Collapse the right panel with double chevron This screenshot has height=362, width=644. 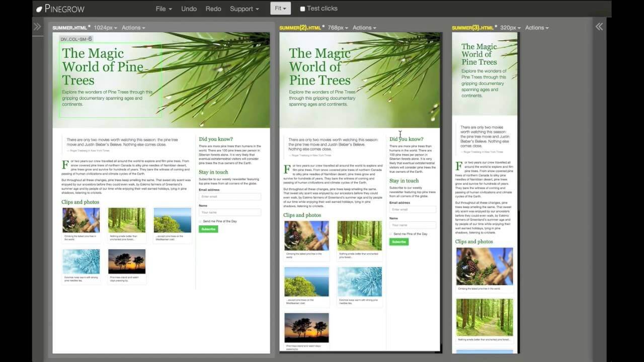(x=599, y=27)
